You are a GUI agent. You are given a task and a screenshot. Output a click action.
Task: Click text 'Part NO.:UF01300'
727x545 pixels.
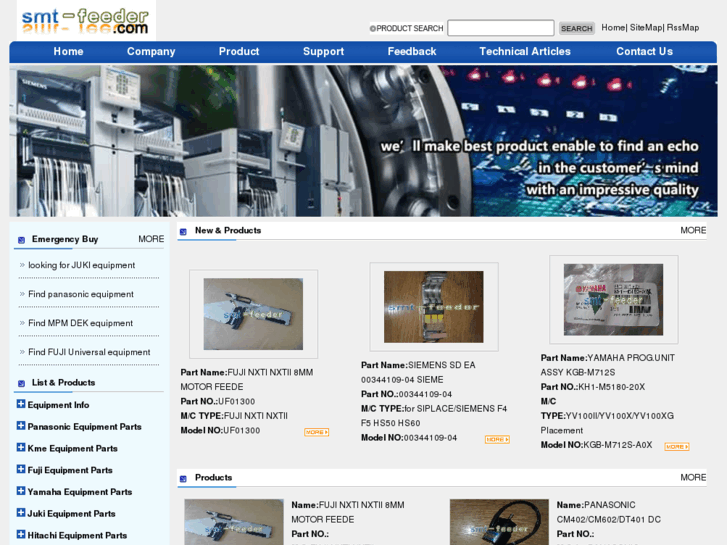217,401
